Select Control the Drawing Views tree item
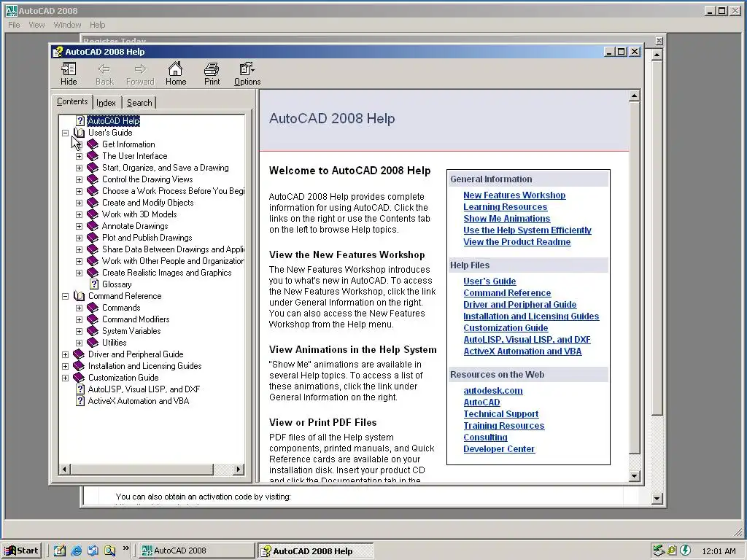This screenshot has width=747, height=560. (x=147, y=179)
